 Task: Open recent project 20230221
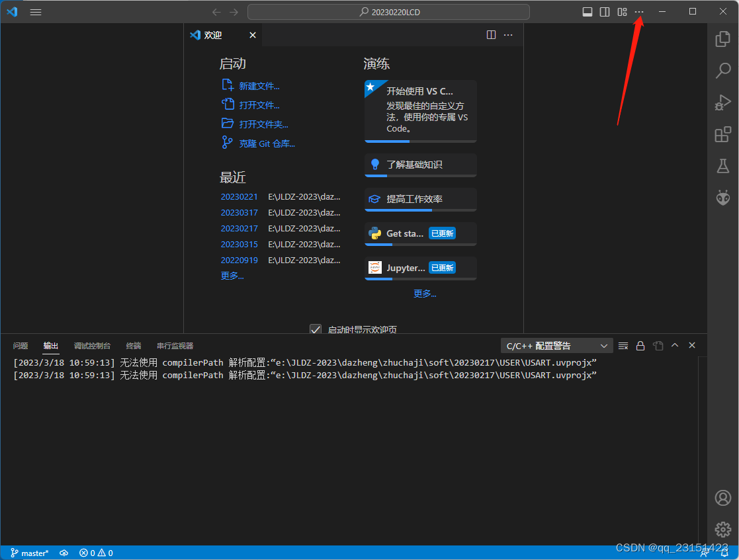[x=239, y=197]
